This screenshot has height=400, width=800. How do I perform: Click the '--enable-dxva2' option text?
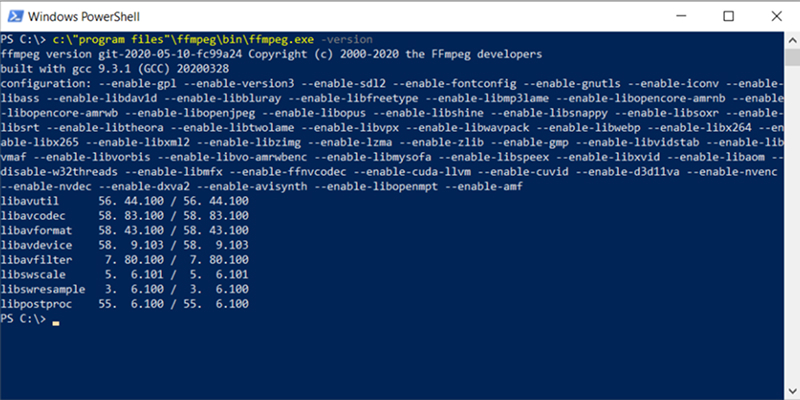tap(144, 187)
